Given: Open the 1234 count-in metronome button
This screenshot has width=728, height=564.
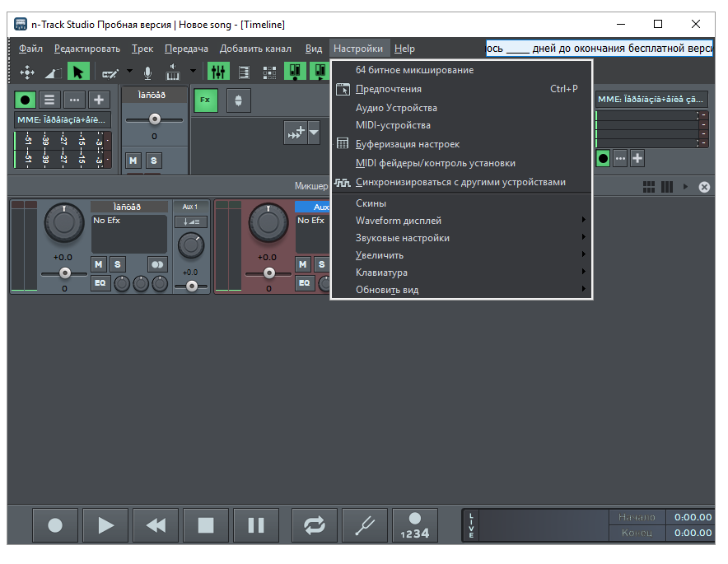Looking at the screenshot, I should [415, 525].
